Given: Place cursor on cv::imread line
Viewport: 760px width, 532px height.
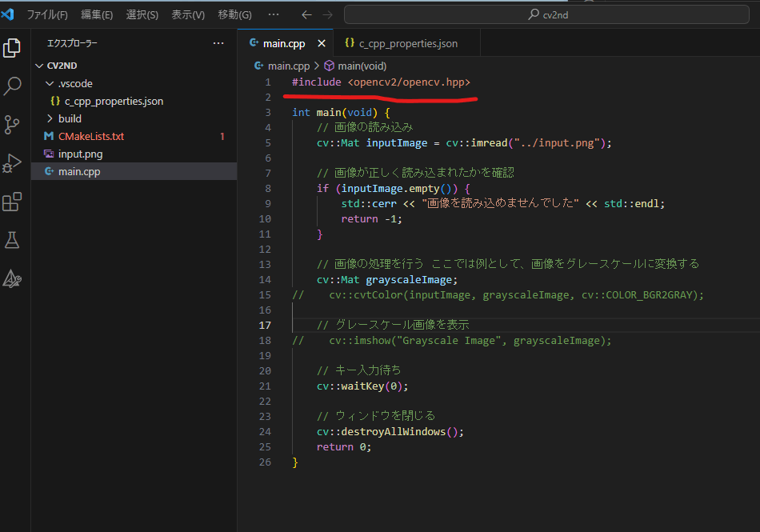Looking at the screenshot, I should (x=464, y=143).
